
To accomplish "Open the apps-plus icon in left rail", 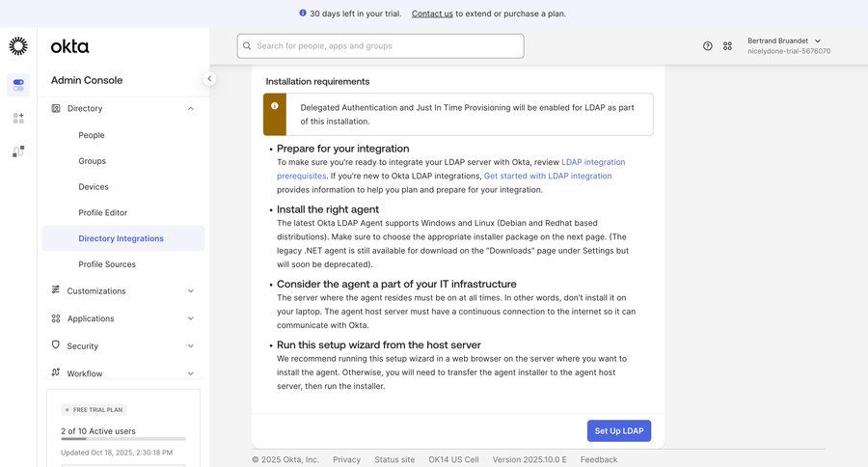I will coord(18,118).
